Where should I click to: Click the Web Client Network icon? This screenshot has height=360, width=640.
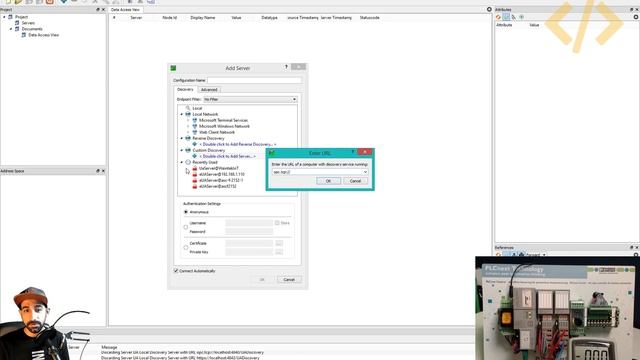pos(195,132)
